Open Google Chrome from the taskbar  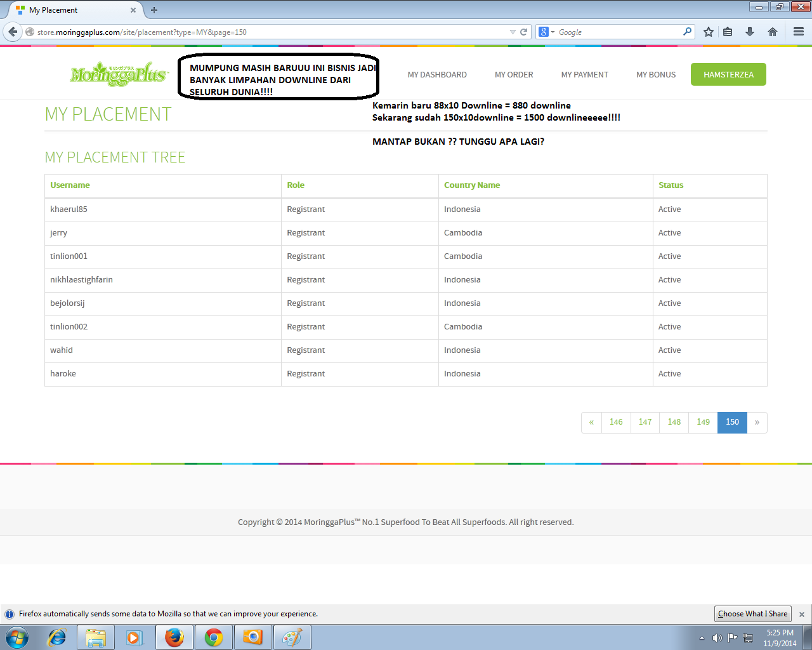(214, 637)
